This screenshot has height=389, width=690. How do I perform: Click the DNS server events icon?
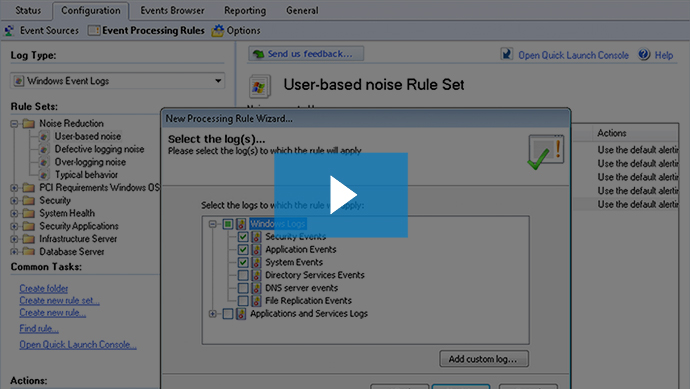pyautogui.click(x=256, y=288)
